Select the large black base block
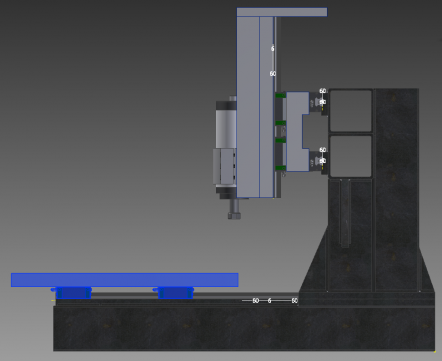 244,328
